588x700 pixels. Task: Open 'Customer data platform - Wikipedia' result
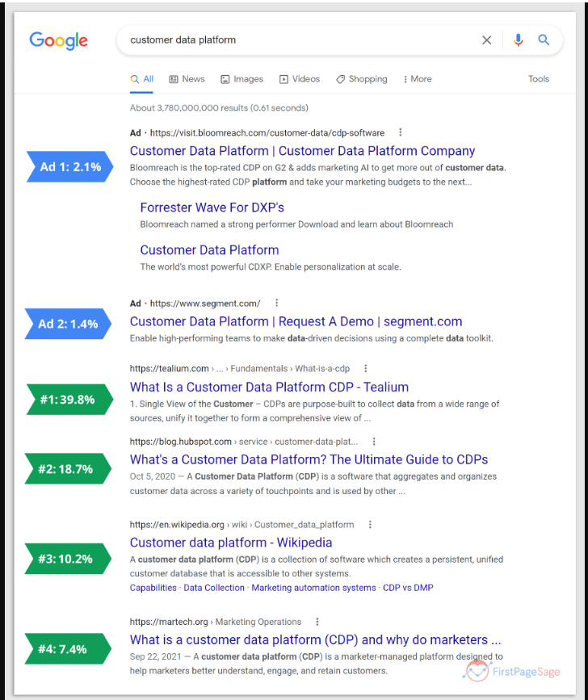point(231,543)
